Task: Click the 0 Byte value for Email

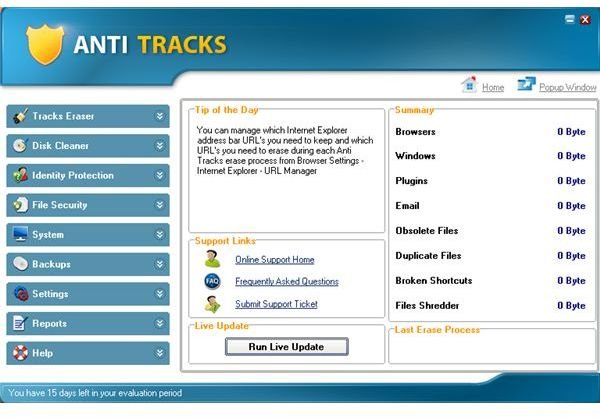Action: (x=571, y=206)
